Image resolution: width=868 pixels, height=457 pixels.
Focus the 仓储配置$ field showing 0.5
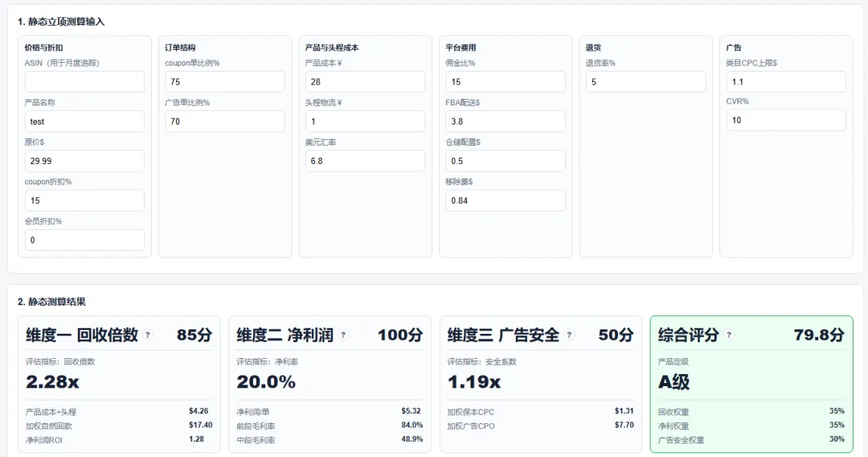tap(506, 161)
